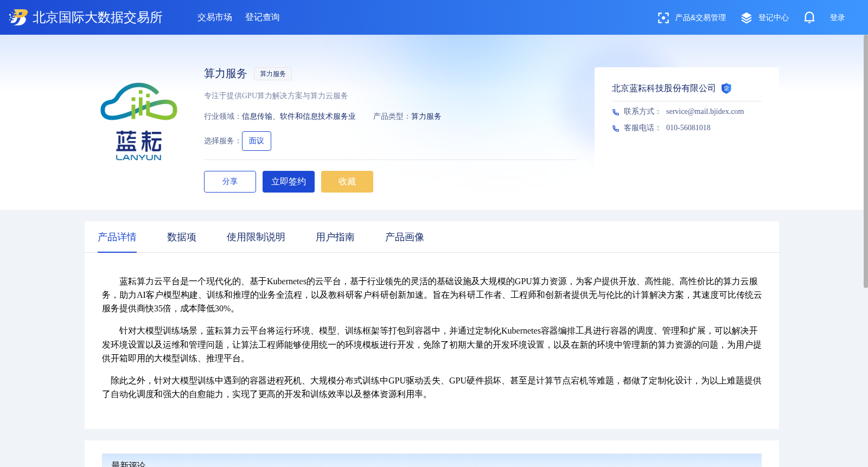Screen dimensions: 868x467
Task: Click the 登录 login link
Action: [838, 18]
